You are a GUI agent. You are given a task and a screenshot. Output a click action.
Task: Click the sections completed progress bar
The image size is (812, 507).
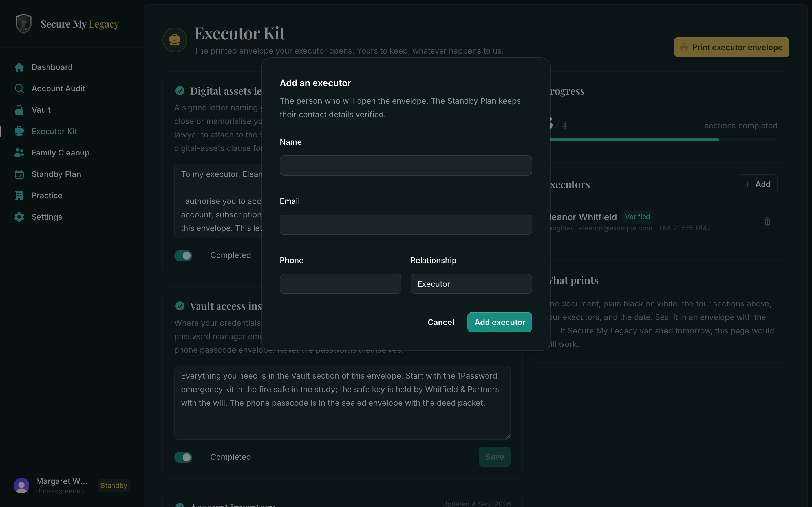pyautogui.click(x=663, y=139)
